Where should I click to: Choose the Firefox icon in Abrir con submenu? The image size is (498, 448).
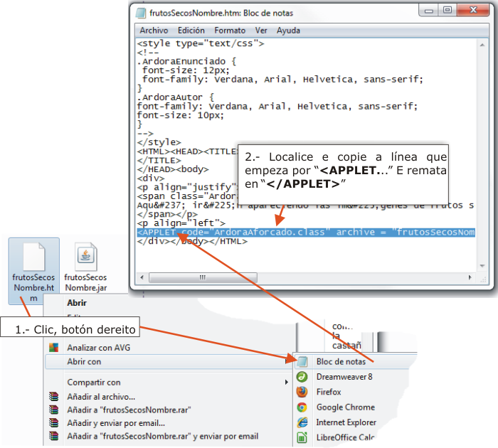pos(302,392)
